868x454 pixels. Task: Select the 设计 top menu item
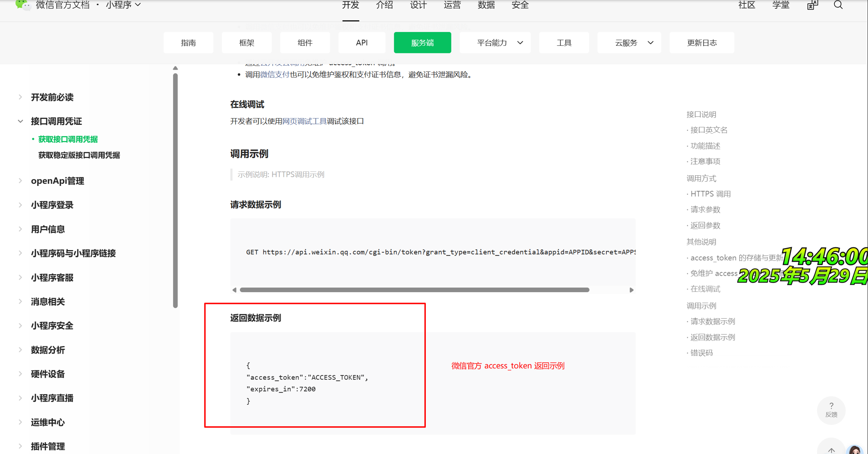click(x=418, y=5)
